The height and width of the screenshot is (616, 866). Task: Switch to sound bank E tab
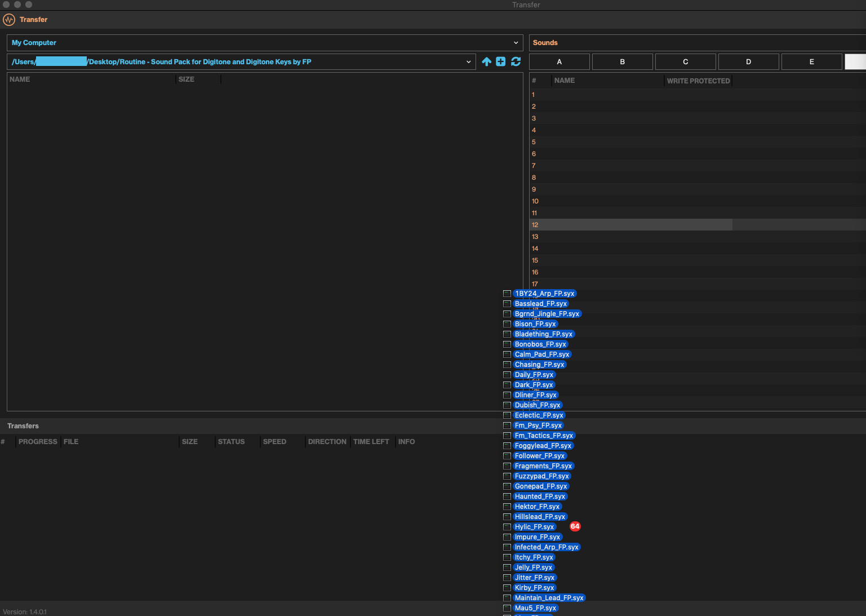[x=812, y=62]
